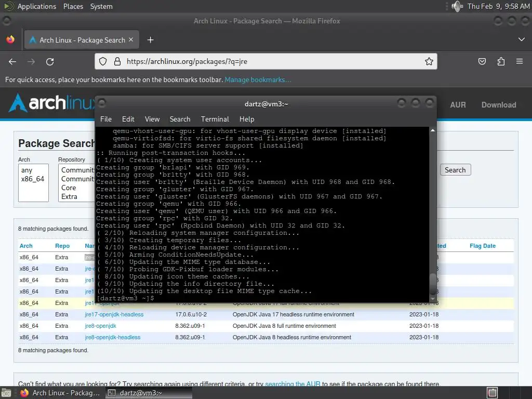Open the Download navigation link
Image resolution: width=532 pixels, height=399 pixels.
499,105
